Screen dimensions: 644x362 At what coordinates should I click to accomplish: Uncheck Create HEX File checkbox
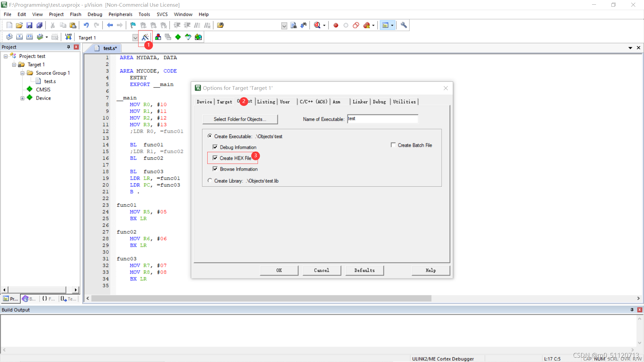[x=215, y=158]
